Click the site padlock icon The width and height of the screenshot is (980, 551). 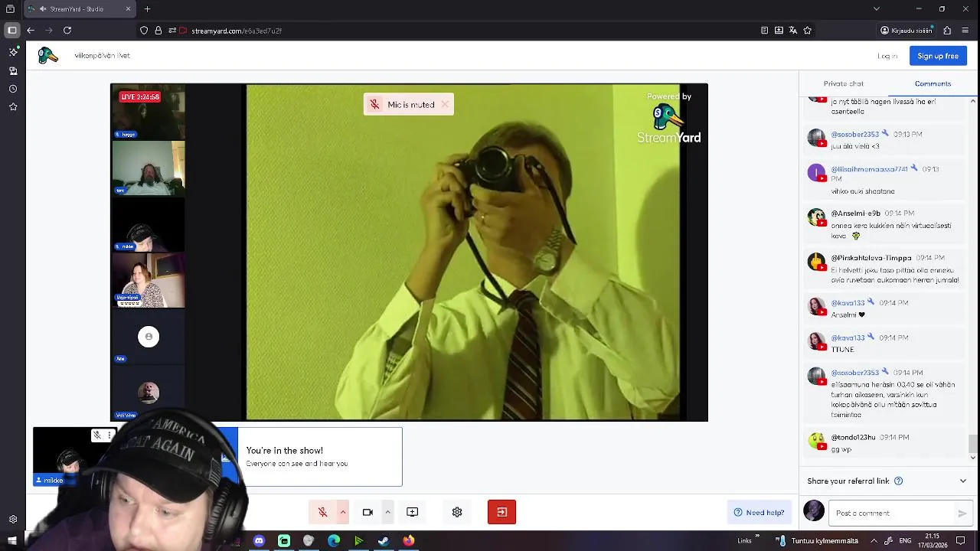point(158,31)
